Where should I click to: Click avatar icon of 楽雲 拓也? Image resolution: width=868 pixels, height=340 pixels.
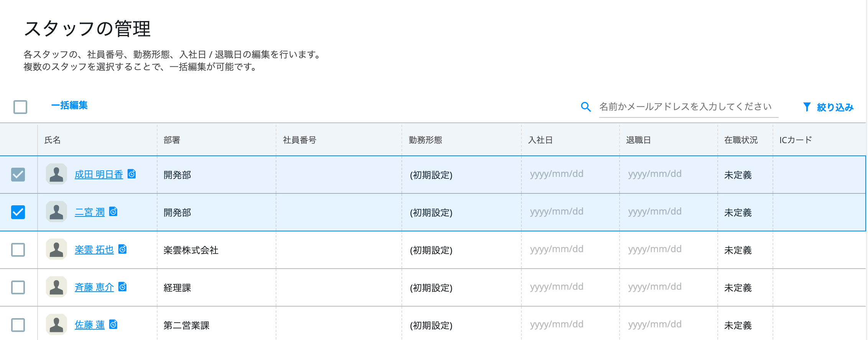(x=56, y=249)
